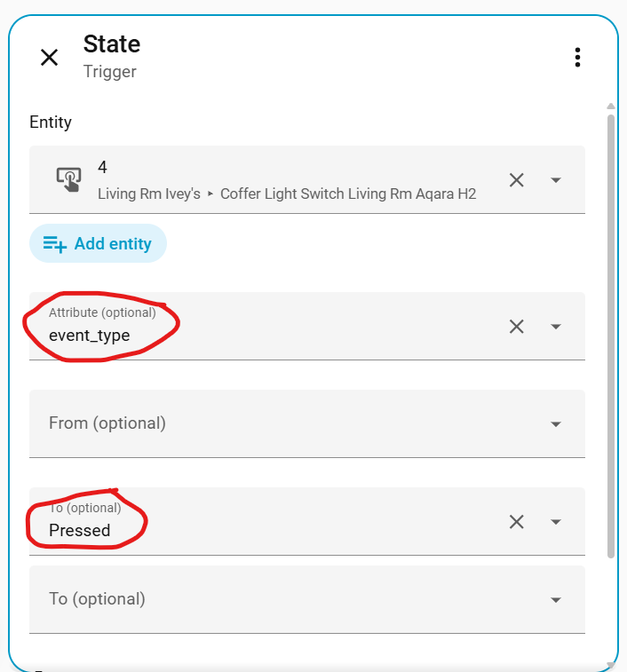
Task: Clear the selected Coffer Light Switch entity
Action: (x=516, y=180)
